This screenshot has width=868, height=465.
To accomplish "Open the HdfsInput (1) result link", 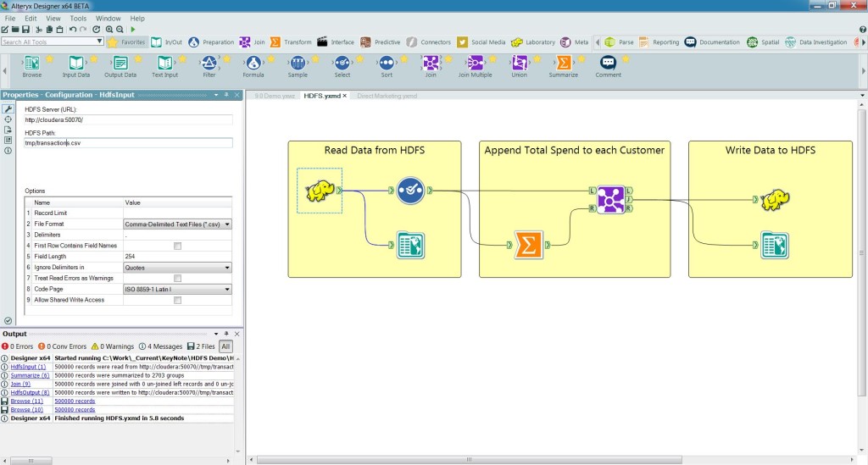I will (28, 367).
